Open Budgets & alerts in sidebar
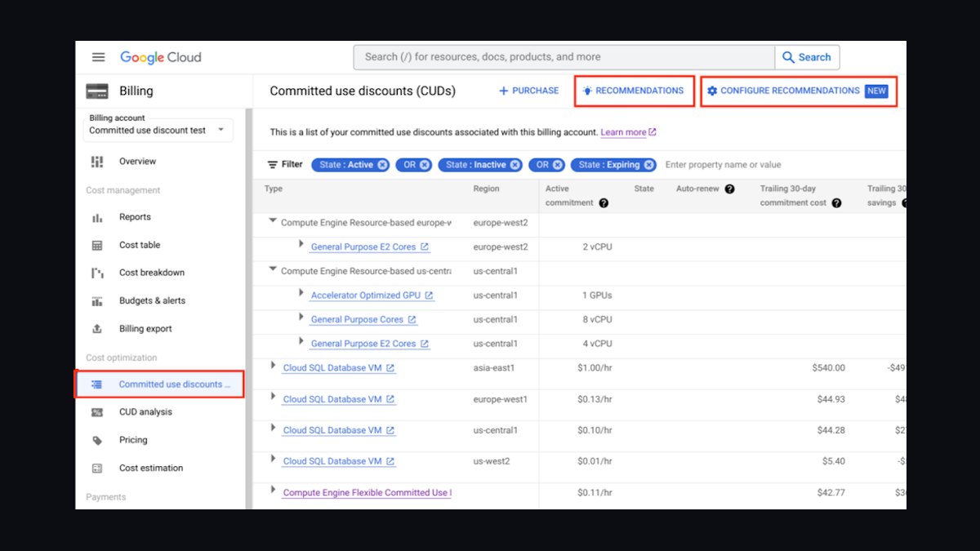The width and height of the screenshot is (980, 551). 152,300
